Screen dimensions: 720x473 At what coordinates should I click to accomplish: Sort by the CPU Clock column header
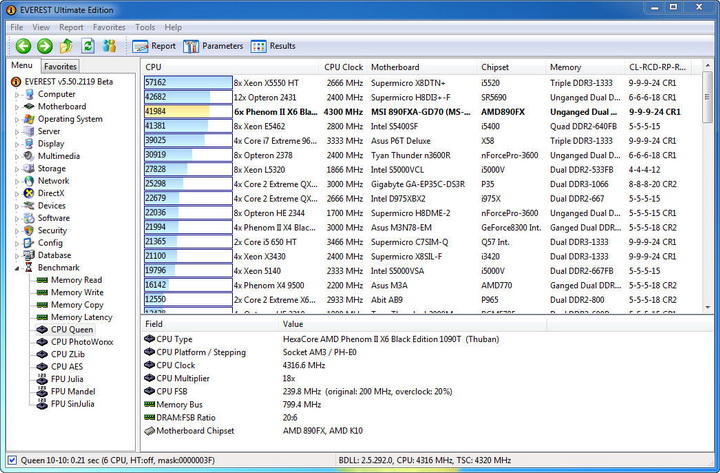click(x=343, y=67)
